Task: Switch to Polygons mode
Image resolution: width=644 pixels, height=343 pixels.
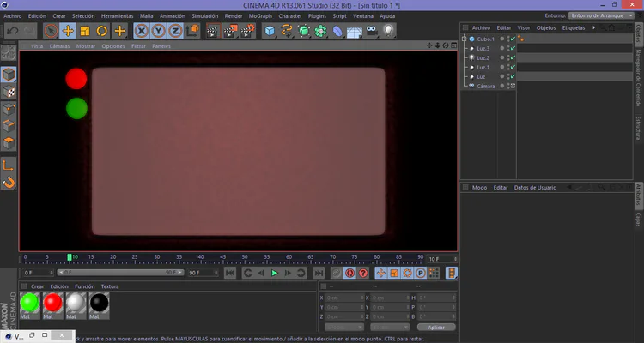Action: tap(9, 143)
